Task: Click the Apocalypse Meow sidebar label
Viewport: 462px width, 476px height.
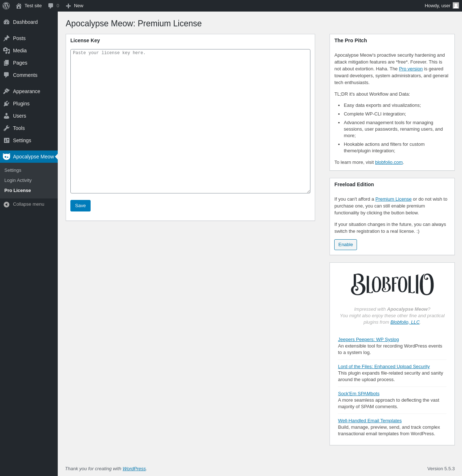Action: 33,157
